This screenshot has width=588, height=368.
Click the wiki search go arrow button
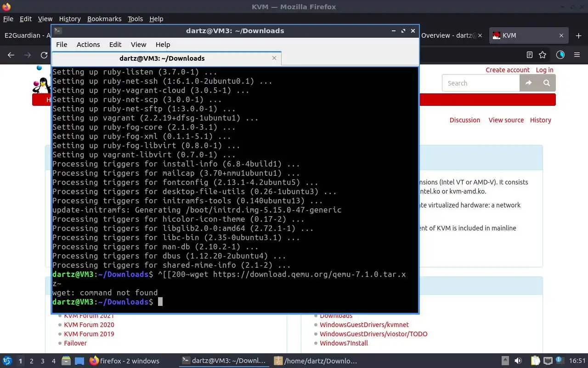click(x=528, y=83)
